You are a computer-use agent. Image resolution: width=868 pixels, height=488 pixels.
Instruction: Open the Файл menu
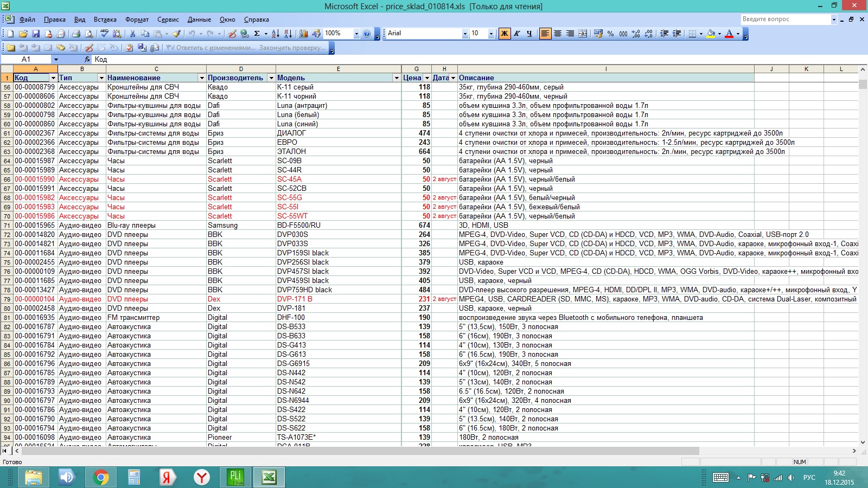27,20
